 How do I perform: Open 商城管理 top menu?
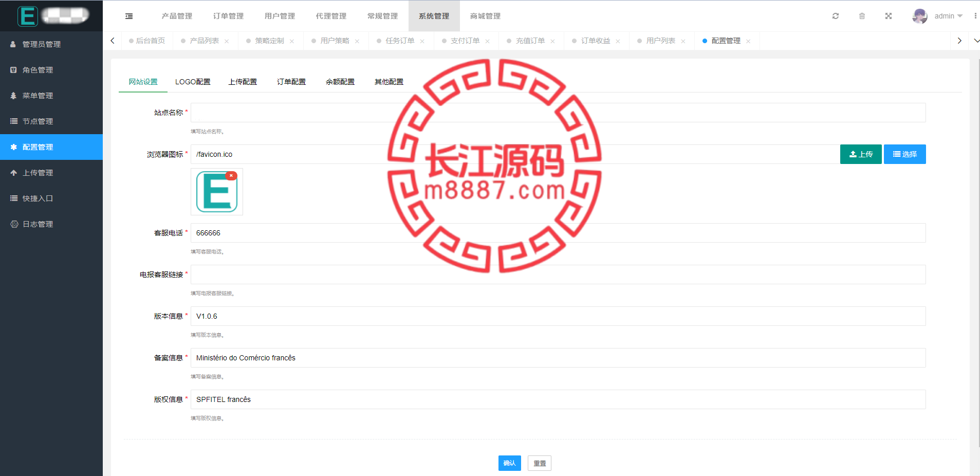tap(485, 16)
